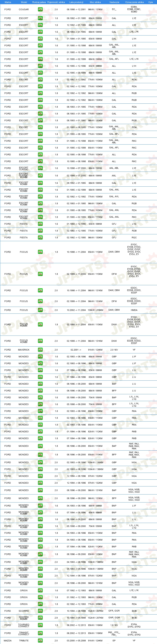157x644 pixels.
Task: Select the MAZDA brand cell
Action: pyautogui.click(x=7, y=641)
